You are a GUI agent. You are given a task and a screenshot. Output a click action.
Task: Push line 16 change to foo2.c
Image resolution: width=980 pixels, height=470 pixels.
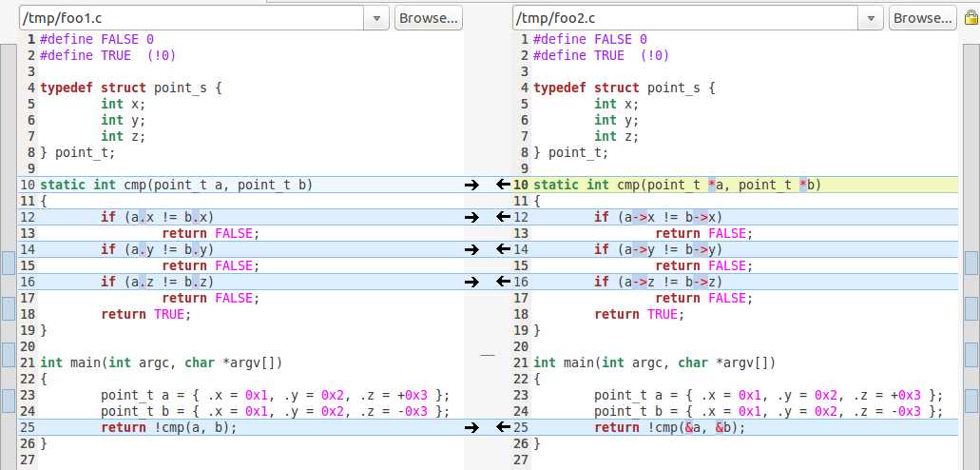tap(471, 282)
